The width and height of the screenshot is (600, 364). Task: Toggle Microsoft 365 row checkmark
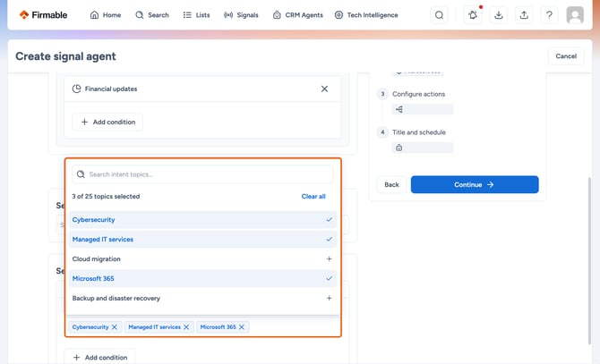point(329,278)
